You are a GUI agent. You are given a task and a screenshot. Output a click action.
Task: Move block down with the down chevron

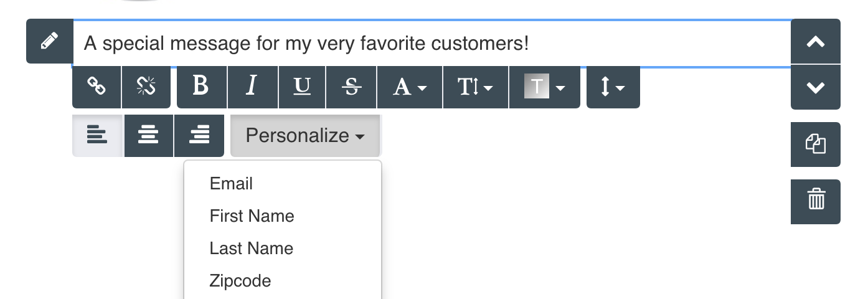tap(815, 87)
